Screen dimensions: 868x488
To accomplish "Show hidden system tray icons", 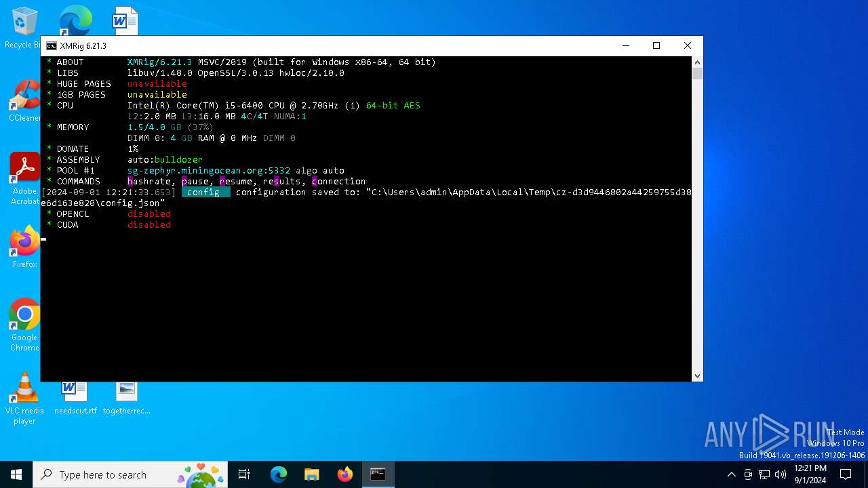I will [x=731, y=474].
